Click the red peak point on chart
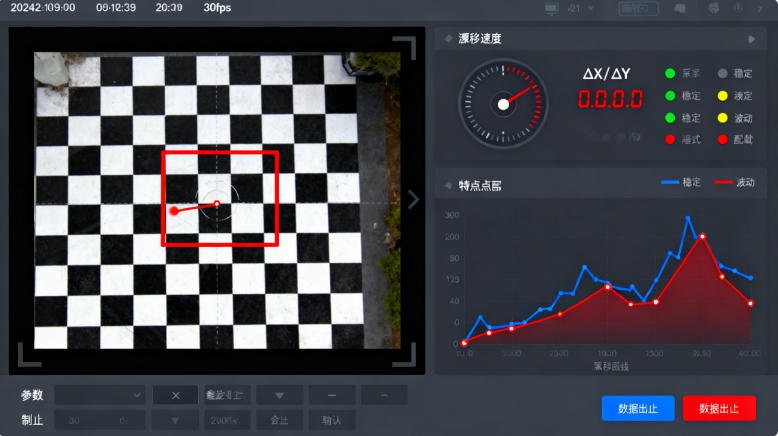Image resolution: width=778 pixels, height=436 pixels. [x=702, y=237]
